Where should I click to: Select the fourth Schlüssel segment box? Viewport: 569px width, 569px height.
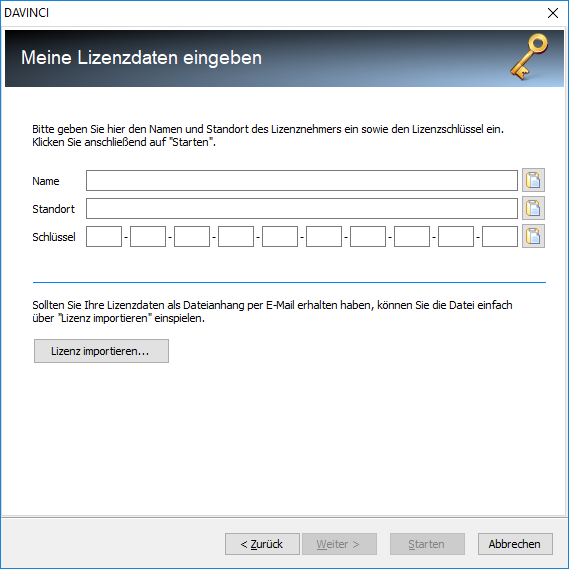[x=236, y=237]
